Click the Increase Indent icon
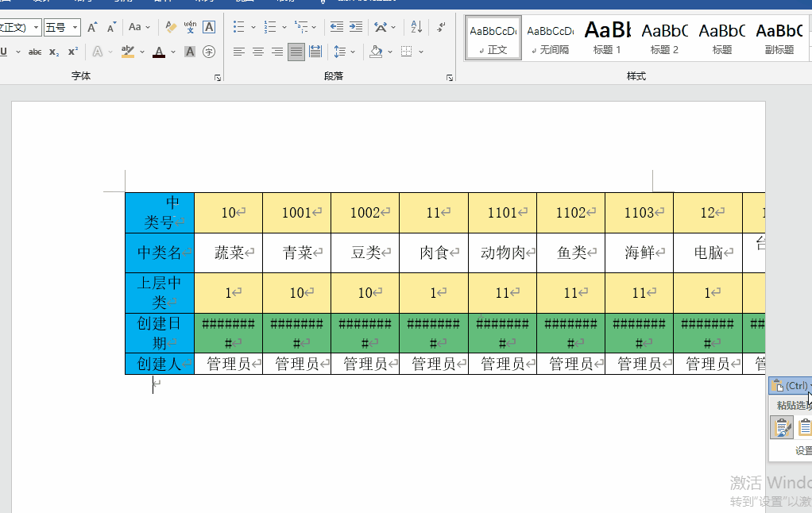812x513 pixels. pos(356,28)
